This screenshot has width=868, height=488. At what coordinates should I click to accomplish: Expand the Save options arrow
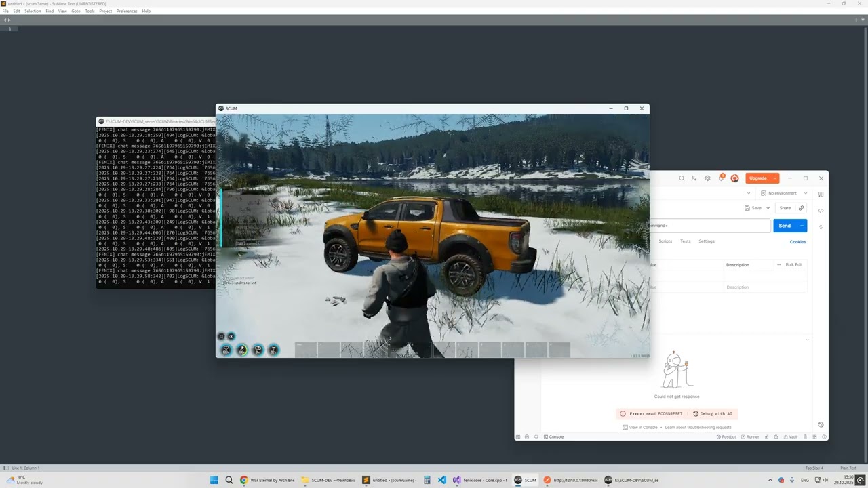[x=768, y=208]
